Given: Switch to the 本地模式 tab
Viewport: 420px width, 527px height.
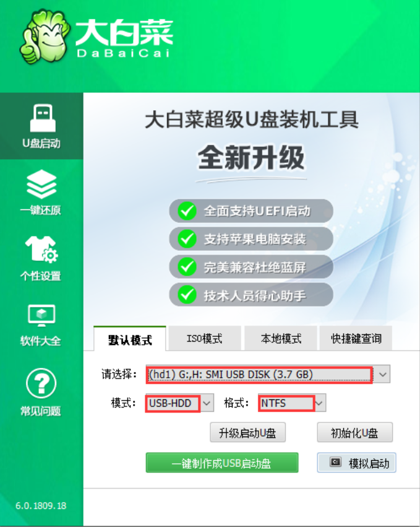Looking at the screenshot, I should pyautogui.click(x=281, y=338).
